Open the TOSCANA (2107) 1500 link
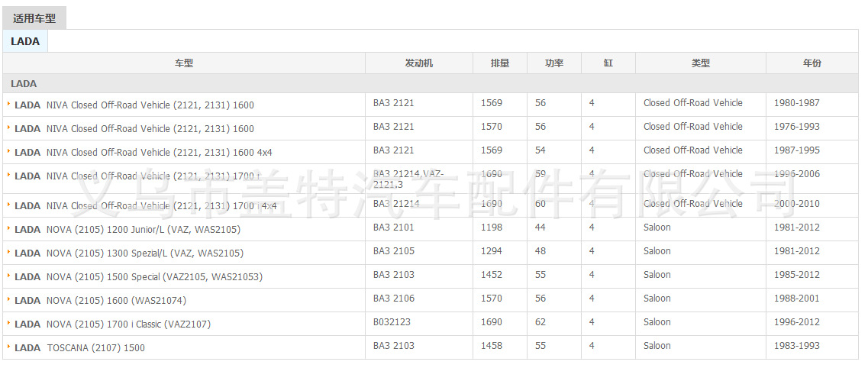 click(79, 348)
